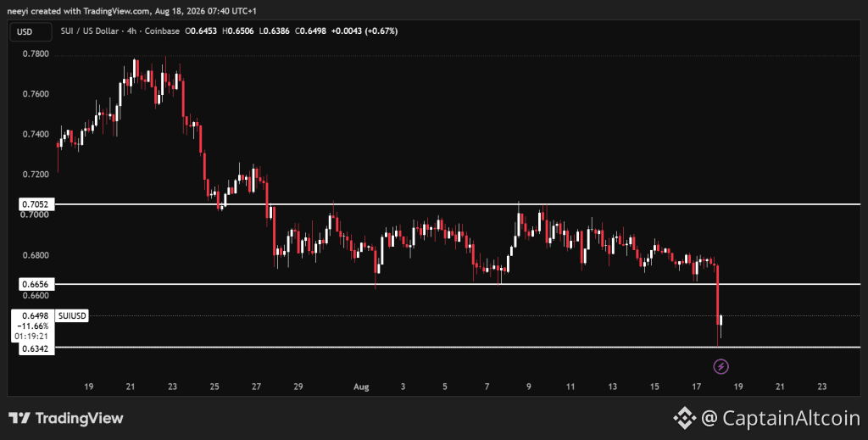Click the Aug label on time axis
868x440 pixels.
pyautogui.click(x=361, y=387)
